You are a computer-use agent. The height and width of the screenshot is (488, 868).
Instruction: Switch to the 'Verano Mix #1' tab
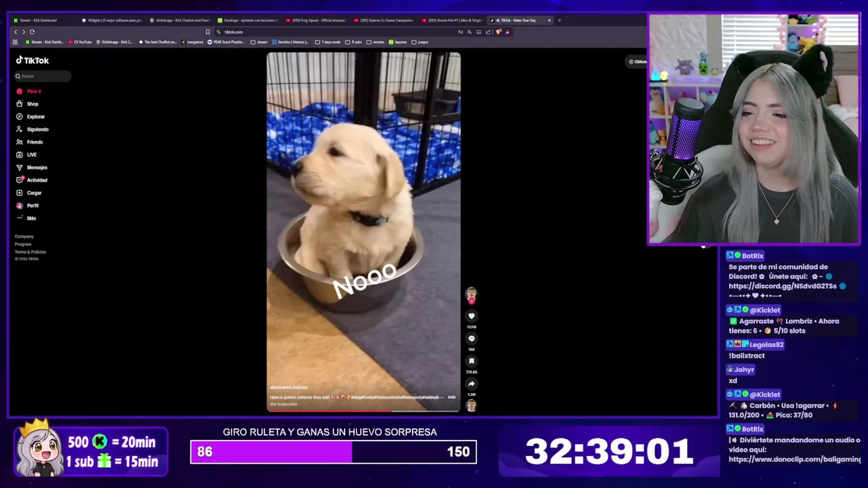click(x=452, y=20)
